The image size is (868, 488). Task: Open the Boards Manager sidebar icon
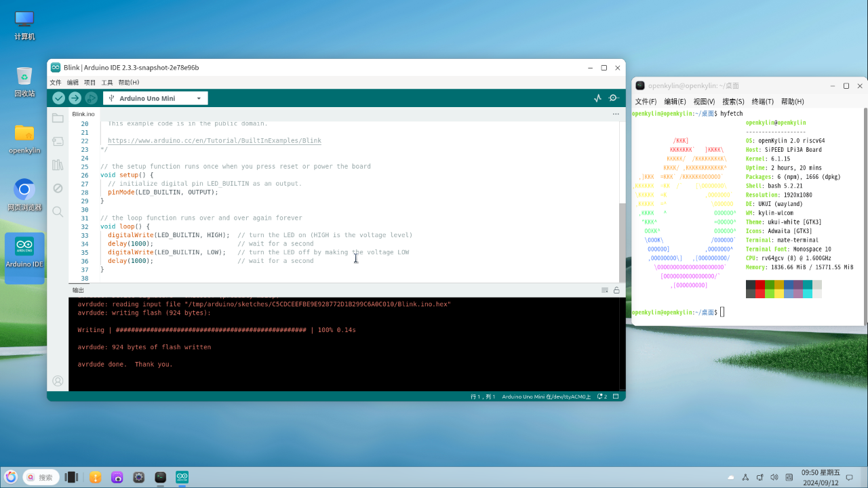point(58,141)
